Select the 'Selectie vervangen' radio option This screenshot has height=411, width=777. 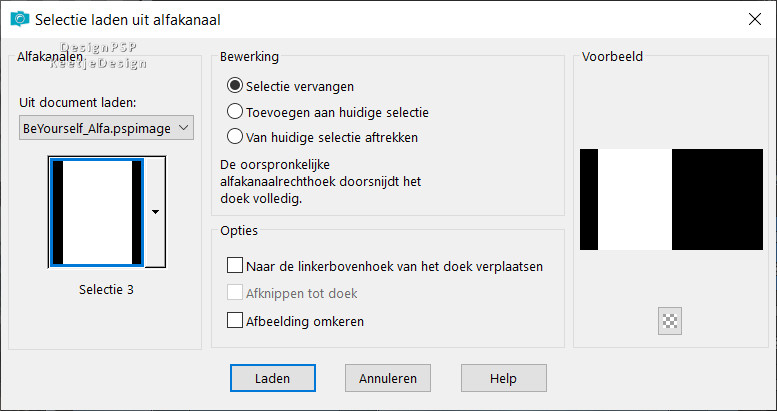tap(236, 86)
